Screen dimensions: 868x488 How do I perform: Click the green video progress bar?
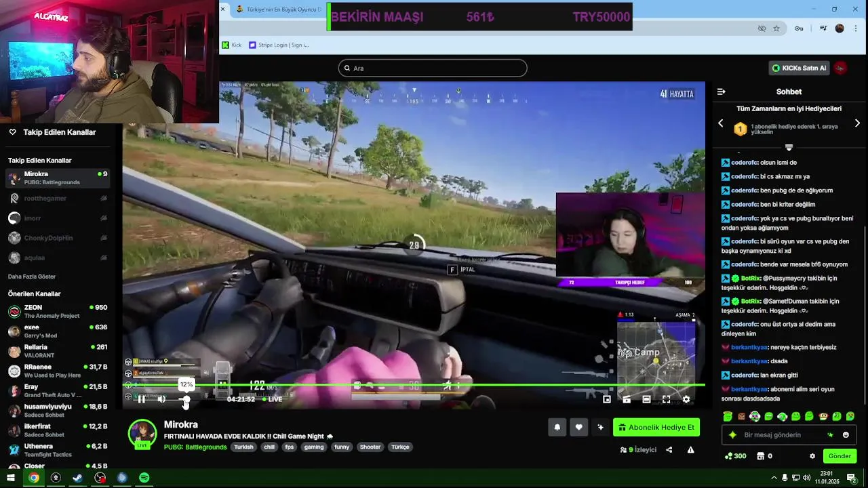(414, 385)
